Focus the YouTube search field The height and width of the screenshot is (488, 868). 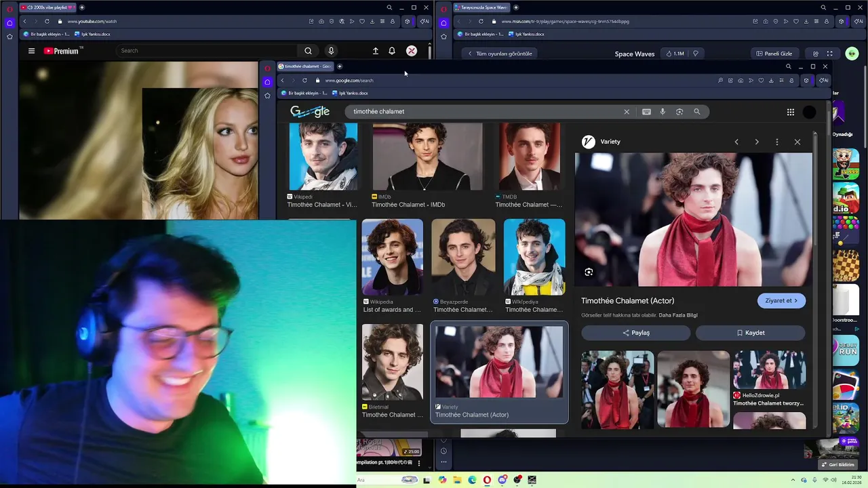point(207,51)
